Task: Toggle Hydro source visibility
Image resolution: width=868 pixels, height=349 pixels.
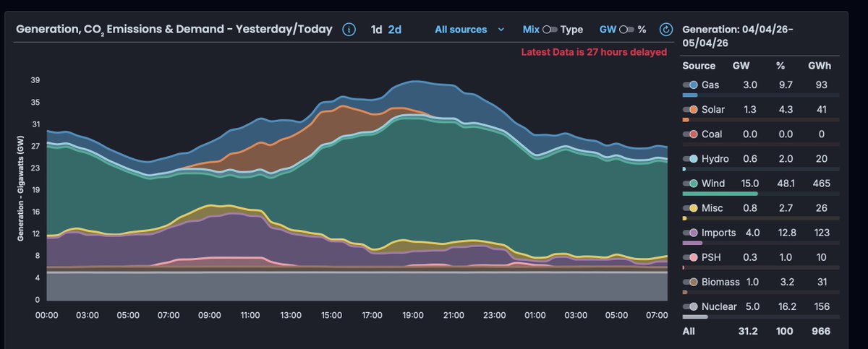Action: (690, 159)
